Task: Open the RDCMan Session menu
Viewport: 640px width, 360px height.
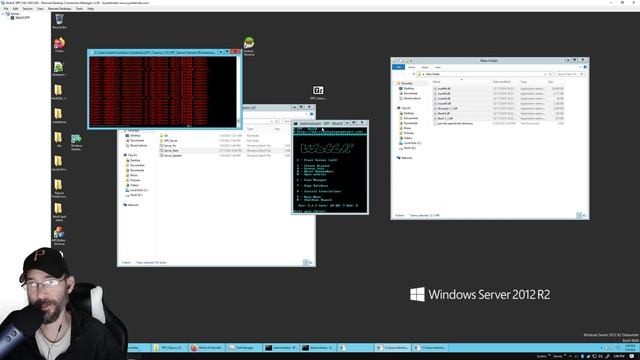Action: coord(27,8)
